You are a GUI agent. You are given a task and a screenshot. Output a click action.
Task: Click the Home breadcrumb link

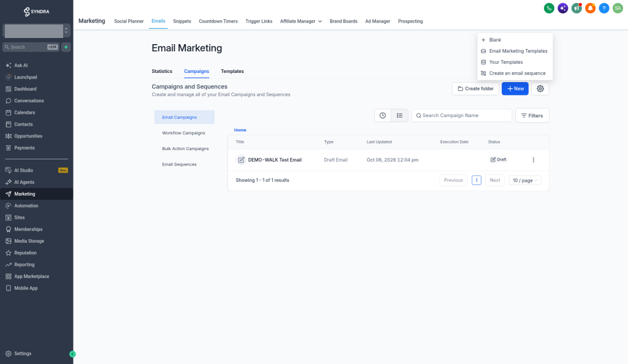(240, 130)
